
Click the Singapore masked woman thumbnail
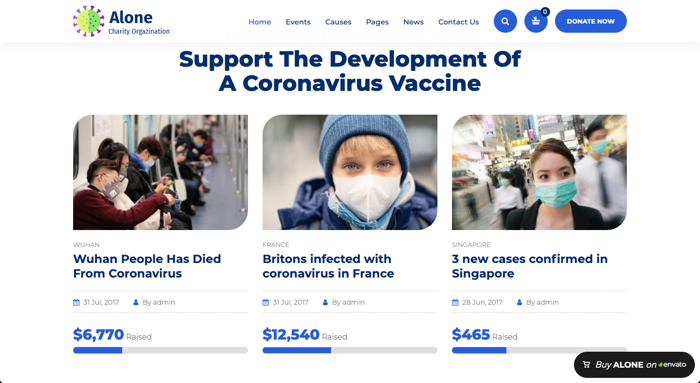coord(539,172)
